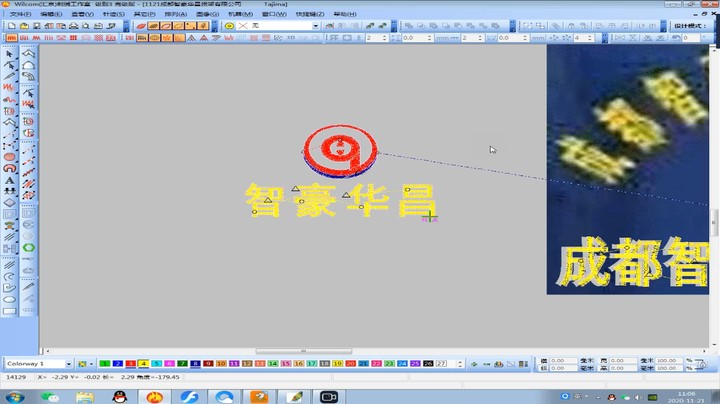
Task: Open the screen recorder camera taskbar icon
Action: [x=329, y=397]
